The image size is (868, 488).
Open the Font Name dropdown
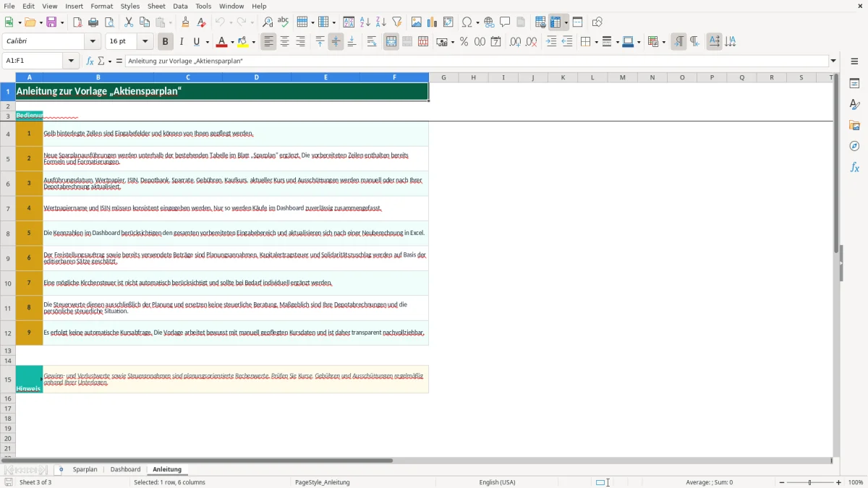coord(93,42)
